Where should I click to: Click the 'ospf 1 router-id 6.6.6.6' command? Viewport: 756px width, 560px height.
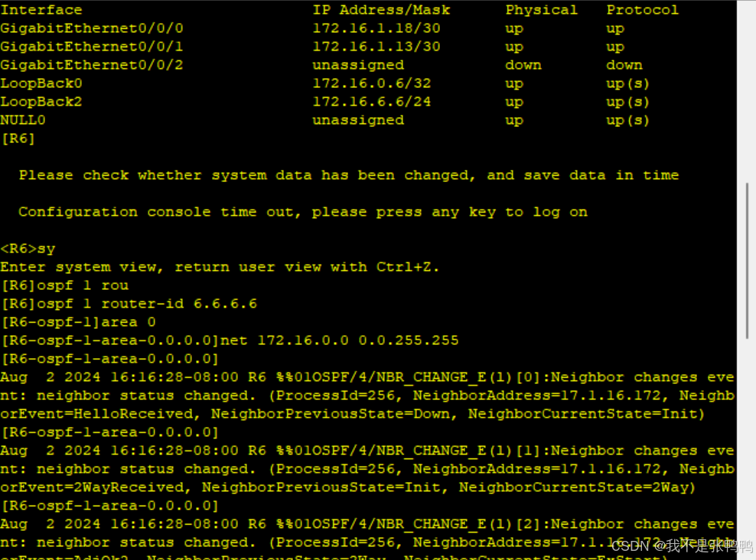click(147, 304)
